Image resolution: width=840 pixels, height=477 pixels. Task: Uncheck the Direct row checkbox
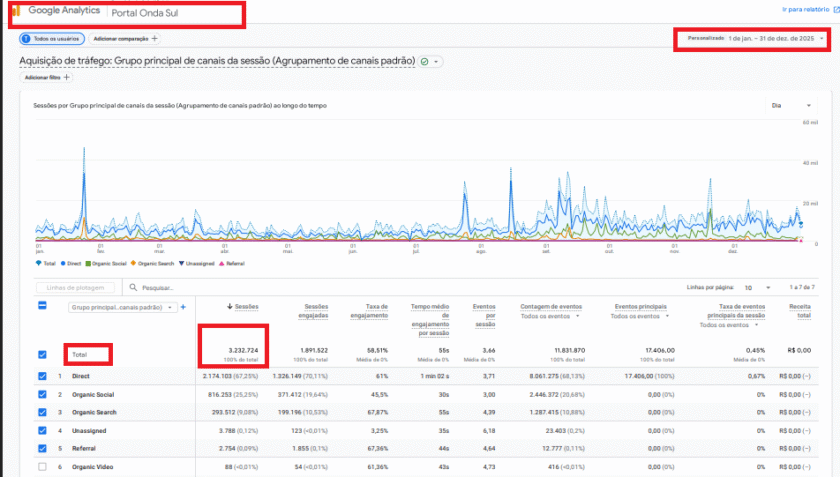pos(42,376)
